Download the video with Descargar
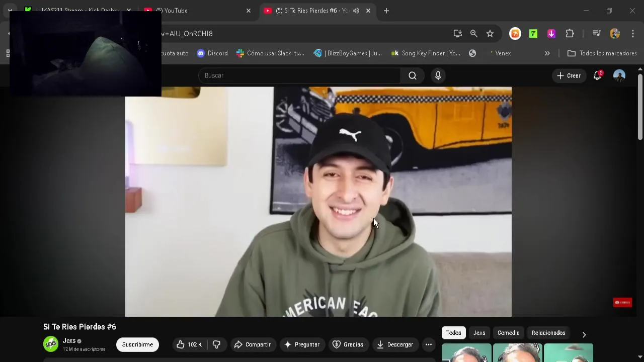This screenshot has width=644, height=362. [x=395, y=344]
